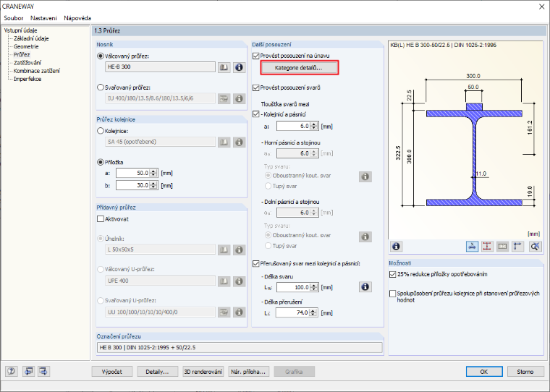Adjust interruption length Li 74.0 spinner
Viewport: 550px width, 392px height.
313,312
